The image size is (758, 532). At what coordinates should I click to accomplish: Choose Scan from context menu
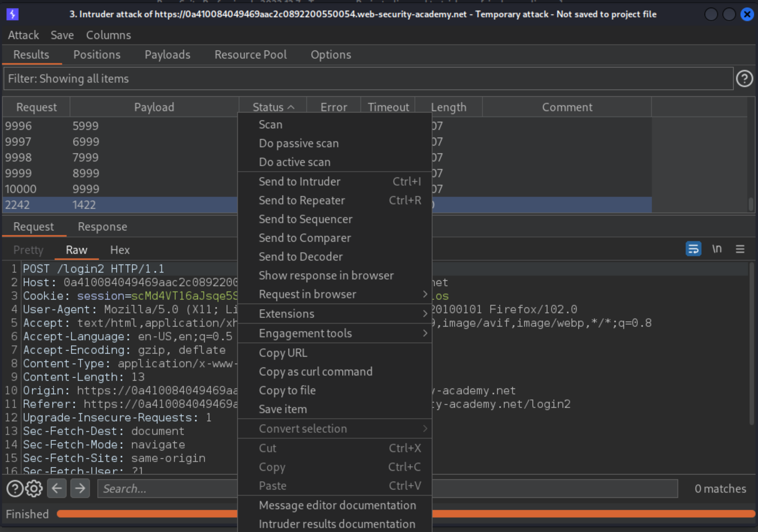click(335, 125)
